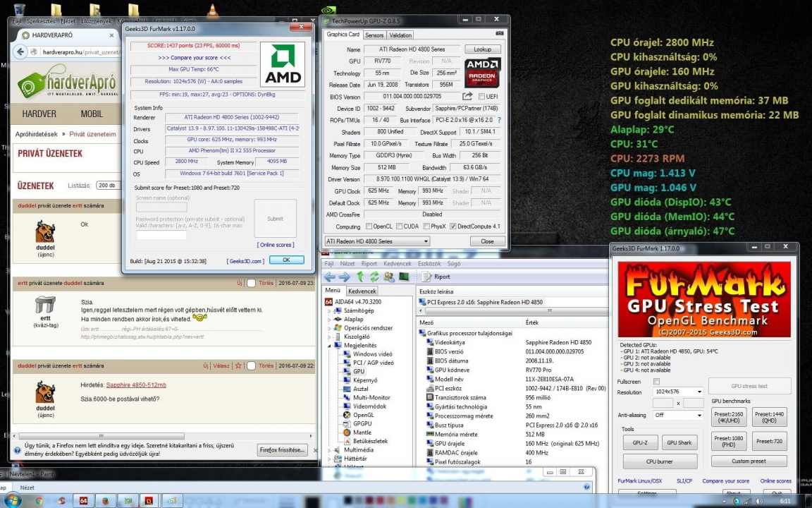Open Listázás 200 db dropdown
The image size is (812, 508).
point(108,185)
